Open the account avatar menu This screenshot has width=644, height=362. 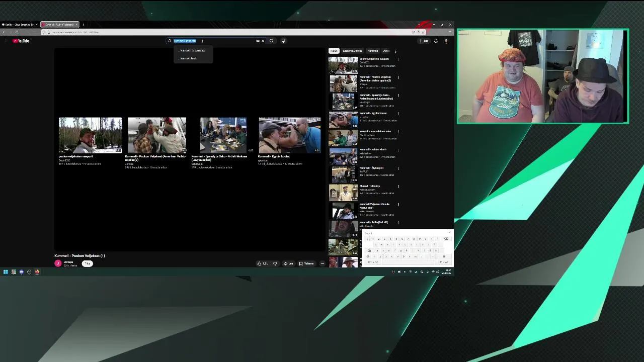[x=446, y=41]
